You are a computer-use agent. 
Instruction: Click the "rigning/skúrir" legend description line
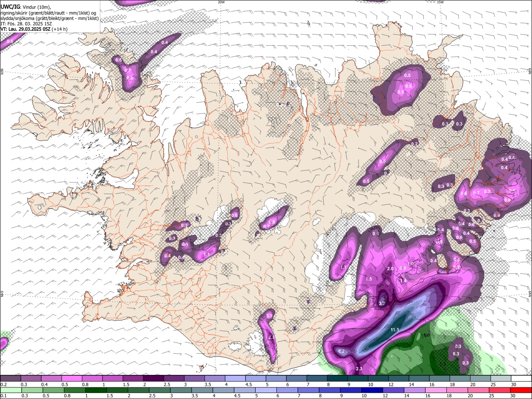click(48, 13)
